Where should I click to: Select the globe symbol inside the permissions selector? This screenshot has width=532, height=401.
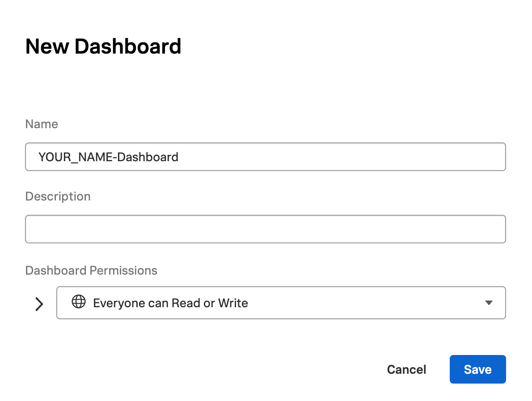coord(79,303)
